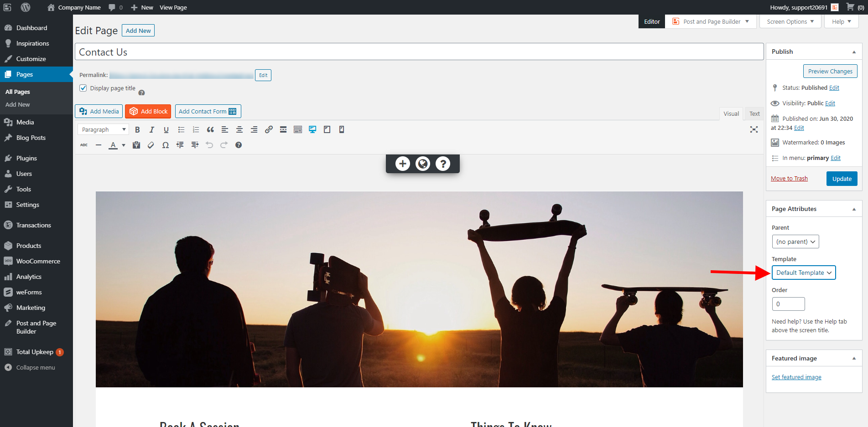
Task: Insert a special character with the Omega icon
Action: coord(166,145)
